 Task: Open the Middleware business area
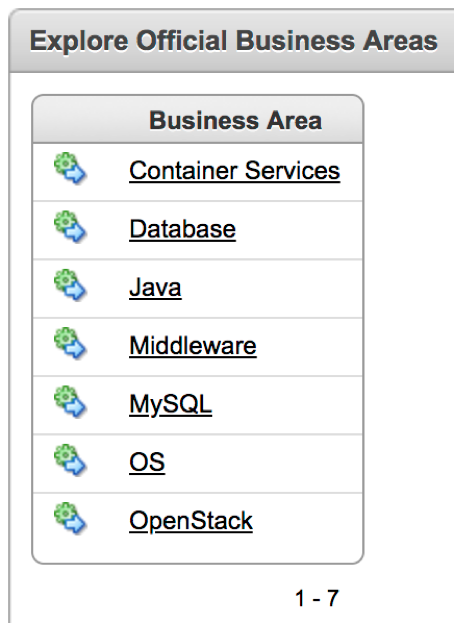click(193, 346)
